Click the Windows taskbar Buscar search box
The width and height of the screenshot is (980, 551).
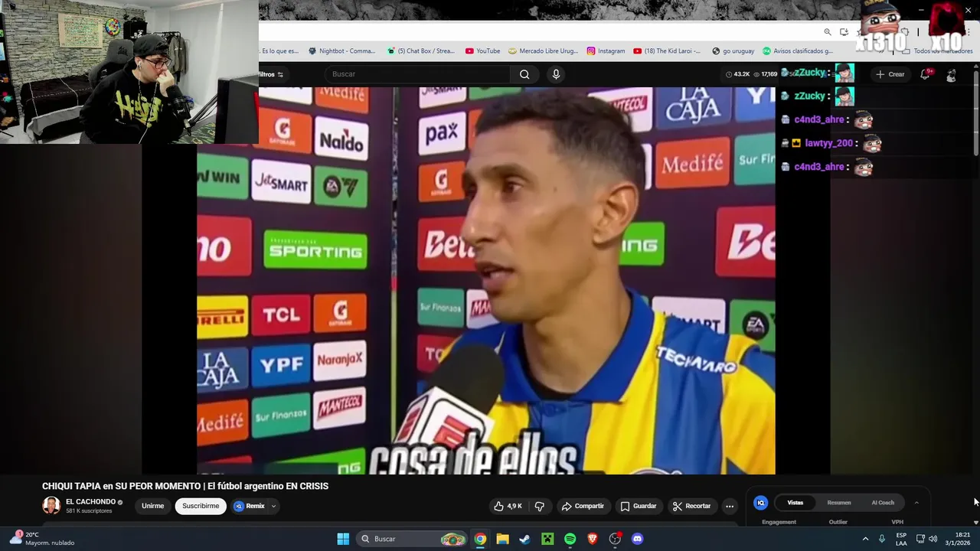[412, 539]
